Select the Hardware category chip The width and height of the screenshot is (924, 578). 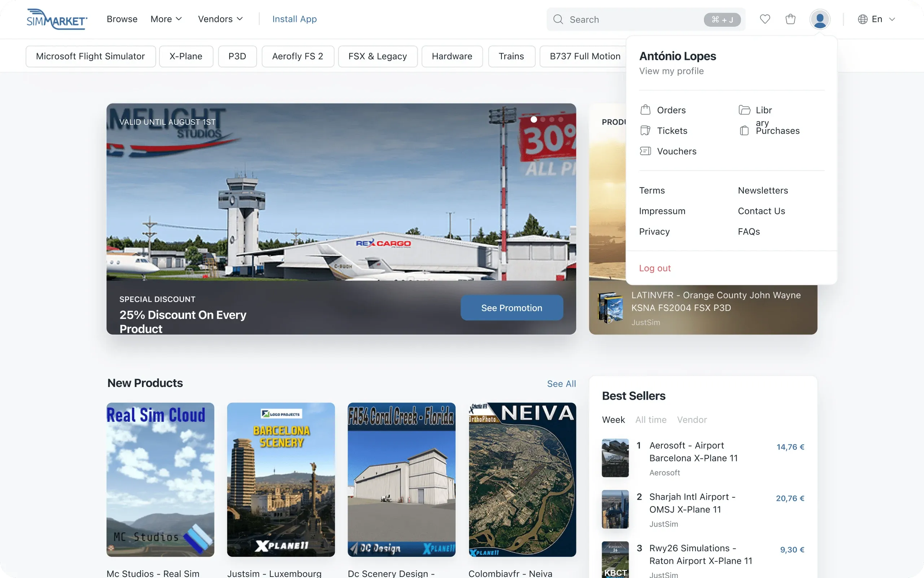click(452, 57)
